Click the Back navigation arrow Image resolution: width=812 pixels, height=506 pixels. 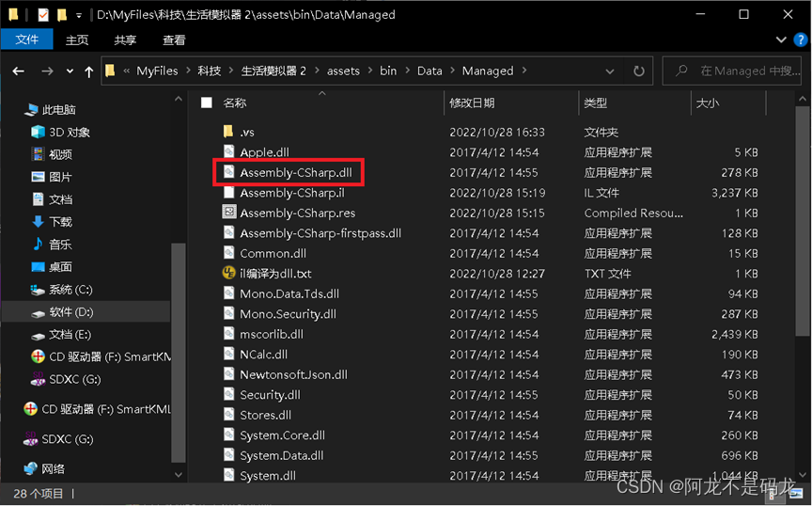[x=18, y=71]
